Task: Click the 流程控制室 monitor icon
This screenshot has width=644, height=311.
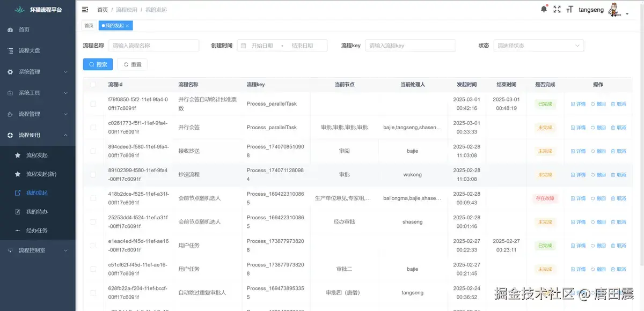Action: (10, 250)
